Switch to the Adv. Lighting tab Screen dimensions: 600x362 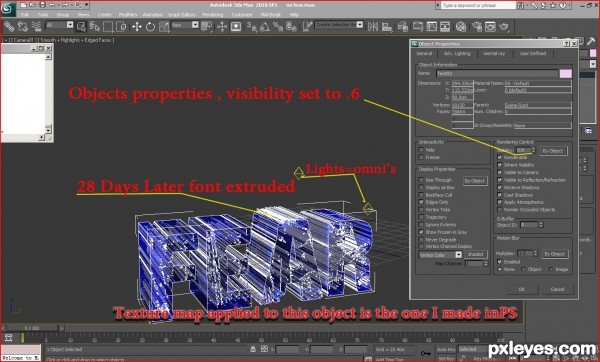click(457, 54)
